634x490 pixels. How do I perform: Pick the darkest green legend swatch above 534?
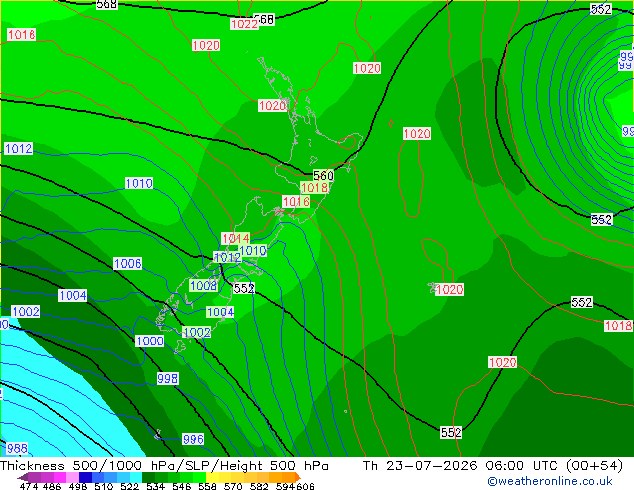click(x=148, y=477)
